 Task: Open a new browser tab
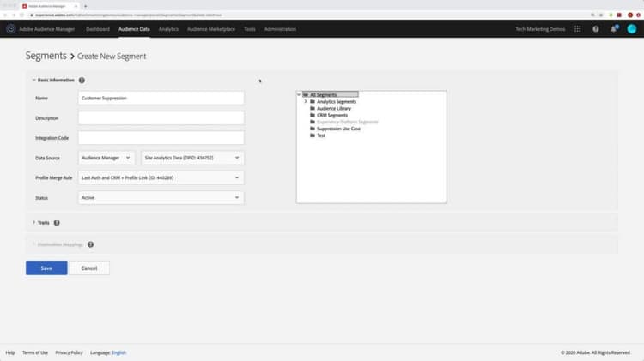click(x=85, y=6)
